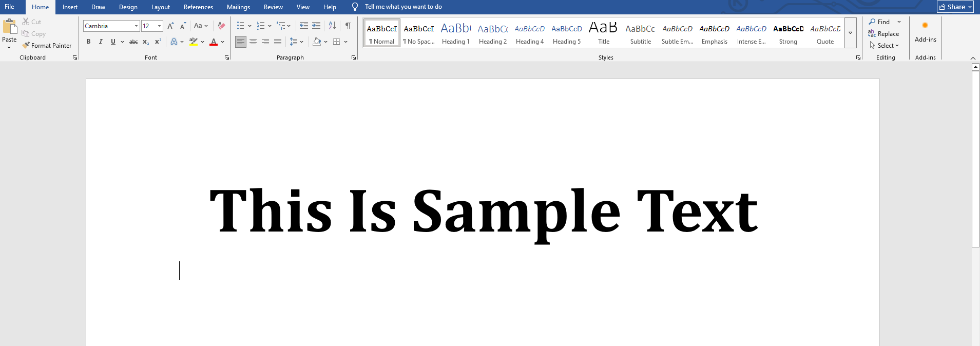Screen dimensions: 980x346
Task: Apply the red Font Color swatch
Action: [x=214, y=42]
